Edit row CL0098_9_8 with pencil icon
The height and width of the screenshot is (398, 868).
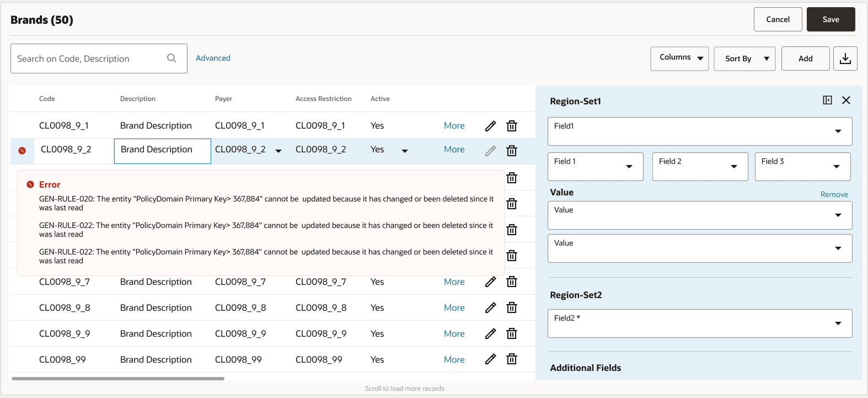click(490, 307)
